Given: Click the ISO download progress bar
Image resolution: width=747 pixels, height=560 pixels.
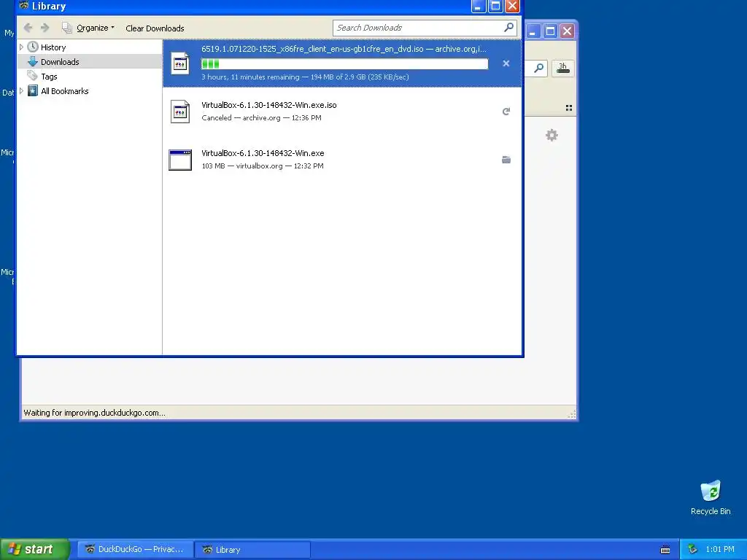Looking at the screenshot, I should 344,64.
